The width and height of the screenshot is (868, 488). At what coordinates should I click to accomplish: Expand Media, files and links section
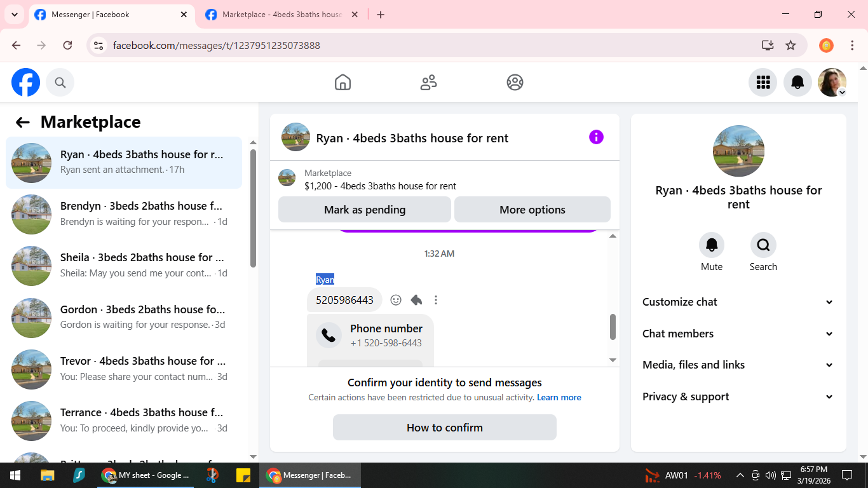(x=738, y=365)
